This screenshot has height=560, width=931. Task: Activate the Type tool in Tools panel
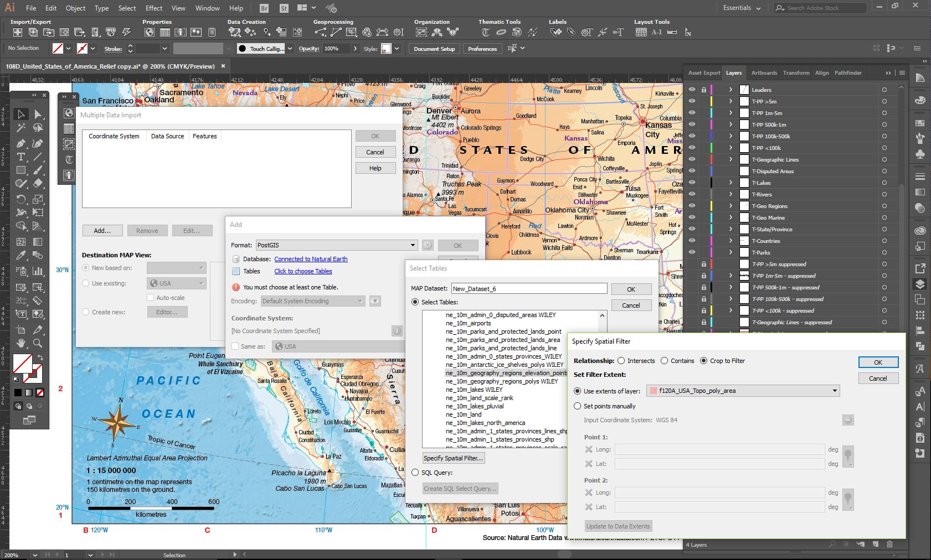[x=21, y=157]
